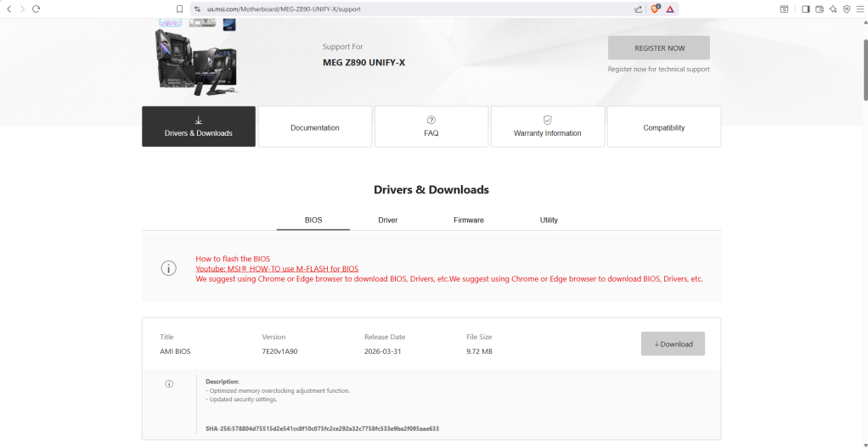Click info icon next to Description
This screenshot has width=868, height=448.
[x=169, y=384]
